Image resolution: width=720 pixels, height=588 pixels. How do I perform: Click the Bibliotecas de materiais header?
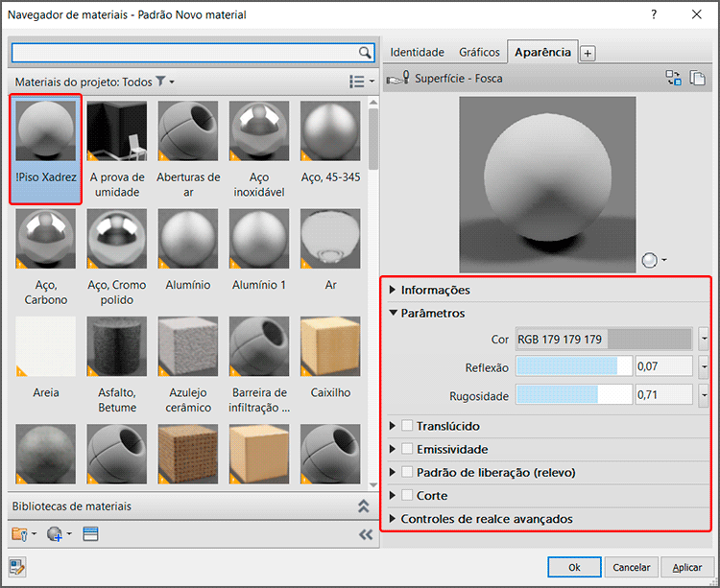[193, 506]
